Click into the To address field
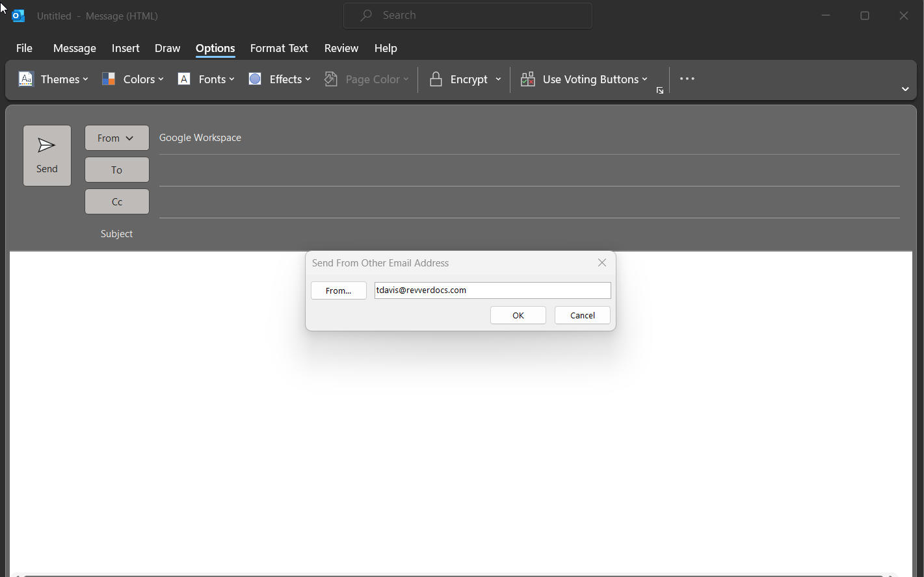Viewport: 924px width, 577px height. pos(529,170)
